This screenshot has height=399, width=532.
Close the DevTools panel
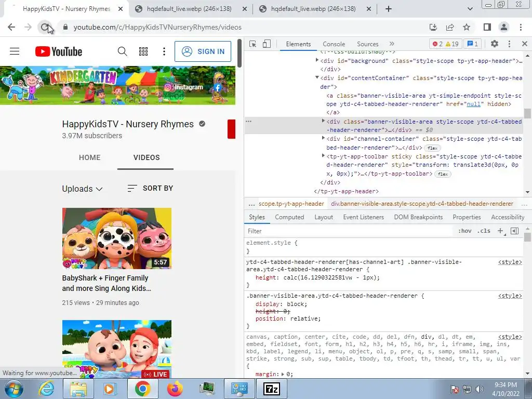[x=525, y=44]
